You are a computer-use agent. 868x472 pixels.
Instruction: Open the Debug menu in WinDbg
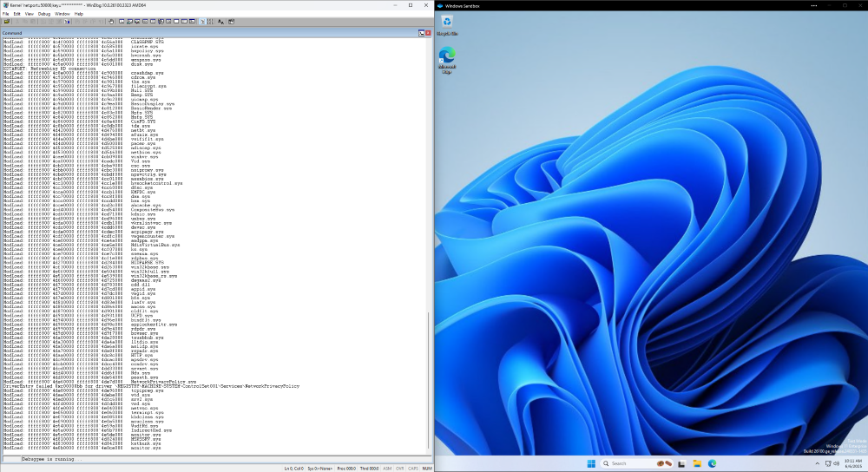pos(44,14)
